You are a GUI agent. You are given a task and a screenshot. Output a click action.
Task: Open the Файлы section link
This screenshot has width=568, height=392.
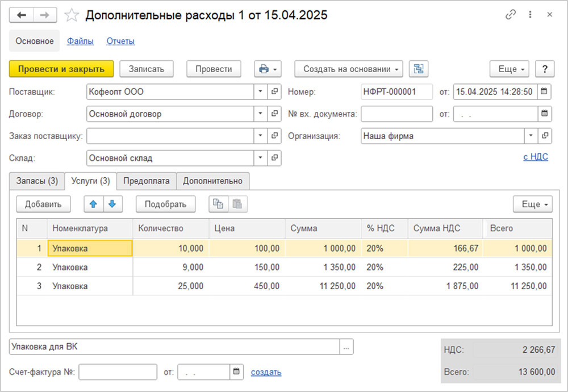(80, 41)
